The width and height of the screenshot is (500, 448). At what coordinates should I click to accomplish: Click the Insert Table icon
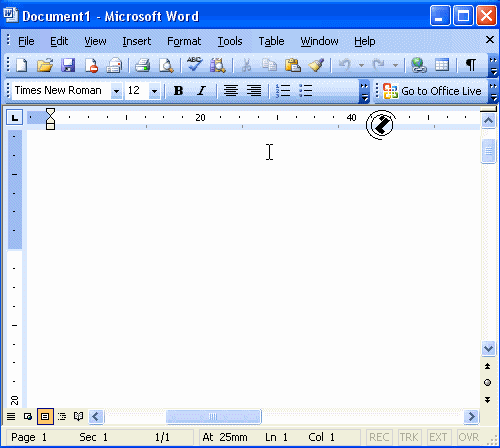click(442, 65)
